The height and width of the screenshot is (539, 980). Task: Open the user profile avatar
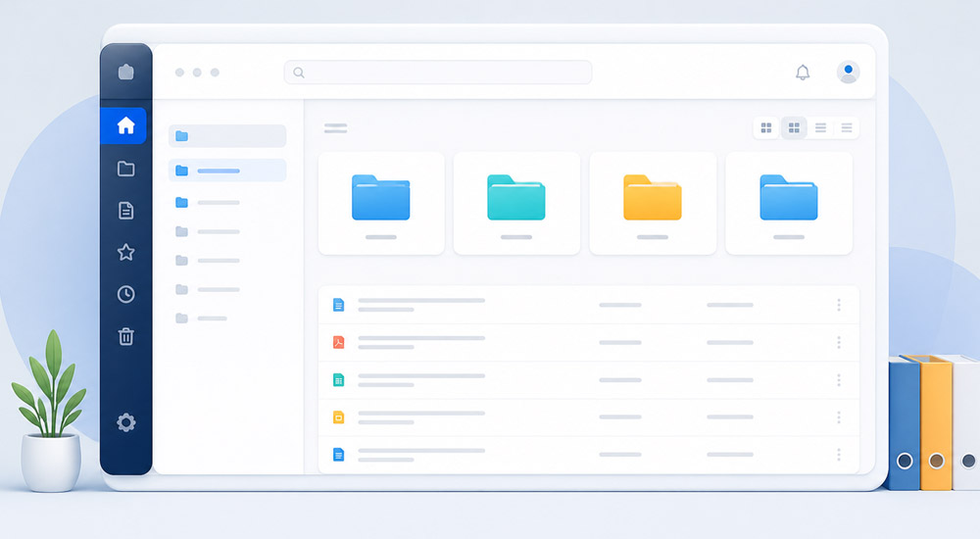pos(848,73)
